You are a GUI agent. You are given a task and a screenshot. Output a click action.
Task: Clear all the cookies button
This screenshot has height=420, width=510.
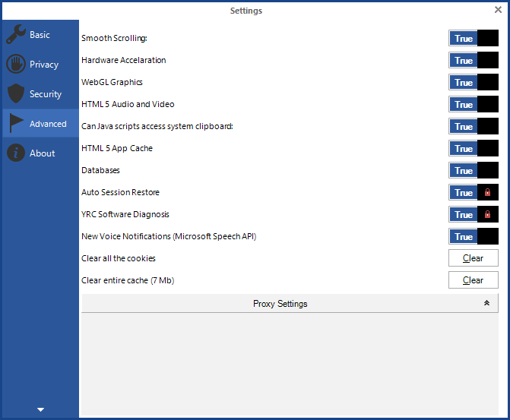(x=474, y=258)
